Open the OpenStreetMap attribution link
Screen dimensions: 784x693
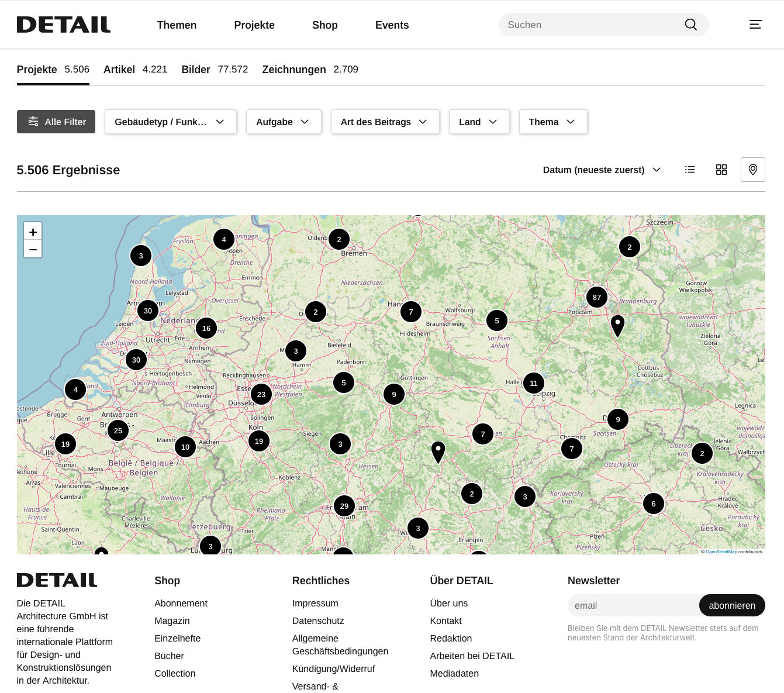pos(721,551)
